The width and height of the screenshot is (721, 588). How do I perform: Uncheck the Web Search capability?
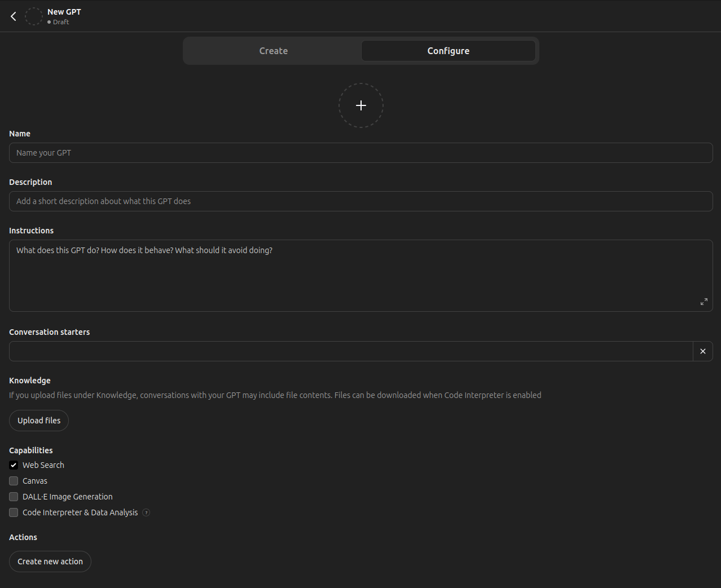click(x=14, y=465)
